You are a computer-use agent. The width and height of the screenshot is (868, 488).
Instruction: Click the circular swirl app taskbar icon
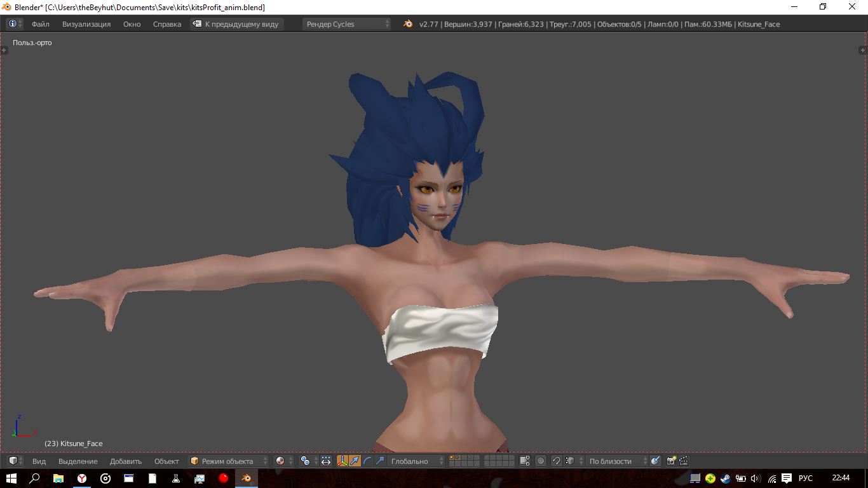coord(105,478)
